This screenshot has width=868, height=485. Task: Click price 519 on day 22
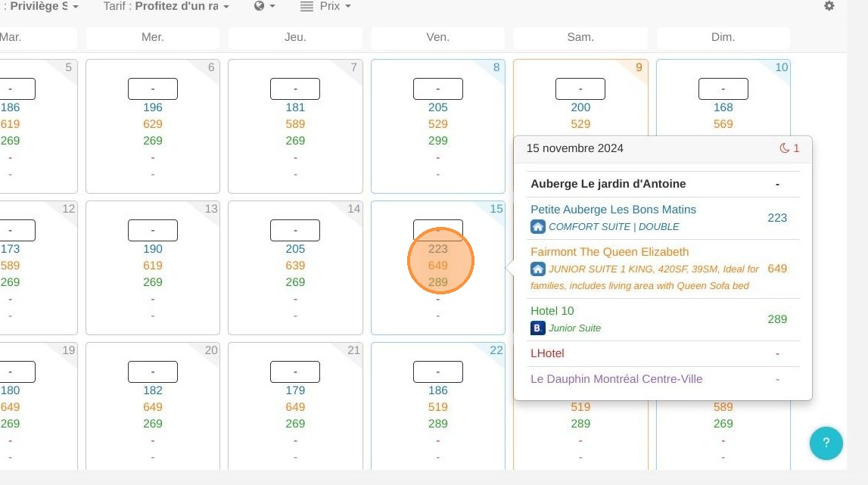[x=438, y=407]
